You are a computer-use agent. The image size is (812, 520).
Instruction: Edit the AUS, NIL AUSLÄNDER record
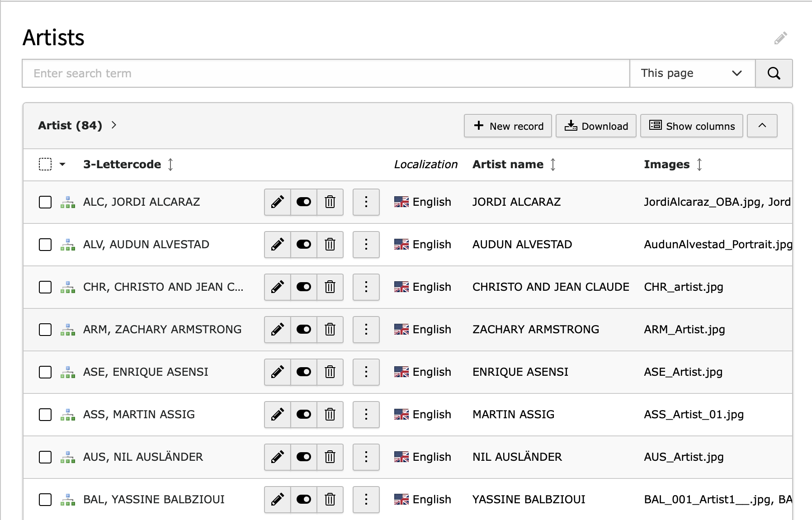[277, 457]
